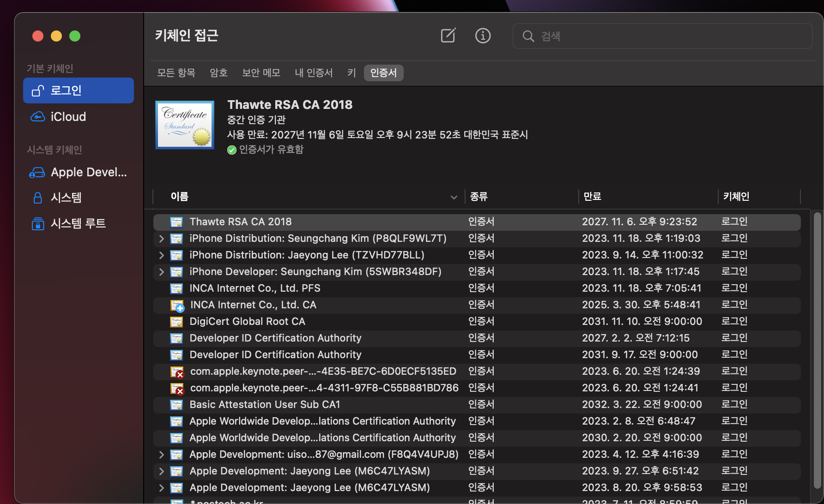Sort by the 키체인 column header

[736, 197]
